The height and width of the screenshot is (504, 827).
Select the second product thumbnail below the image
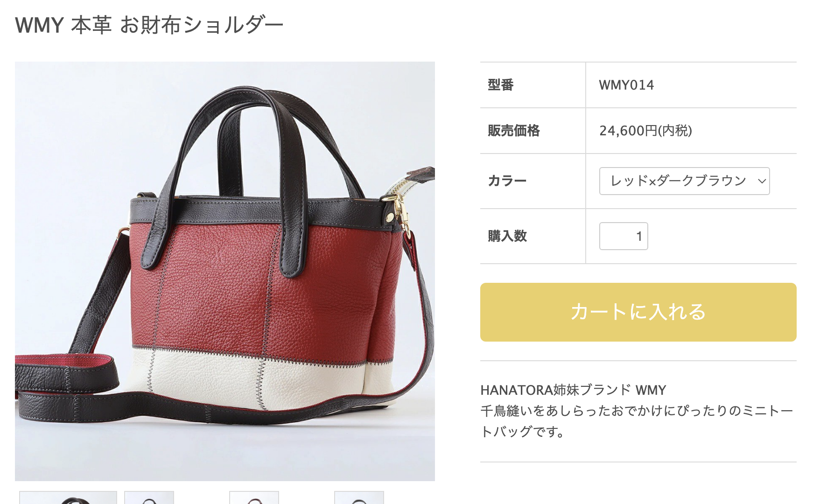[x=149, y=497]
